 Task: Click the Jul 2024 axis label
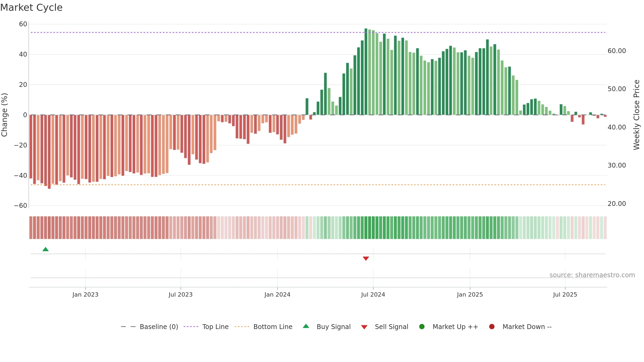coord(373,295)
